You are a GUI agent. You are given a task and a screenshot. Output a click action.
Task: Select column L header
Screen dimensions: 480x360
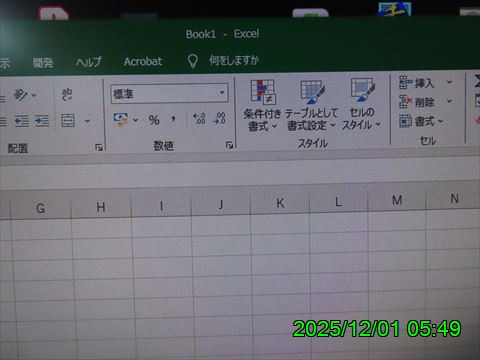pyautogui.click(x=338, y=201)
